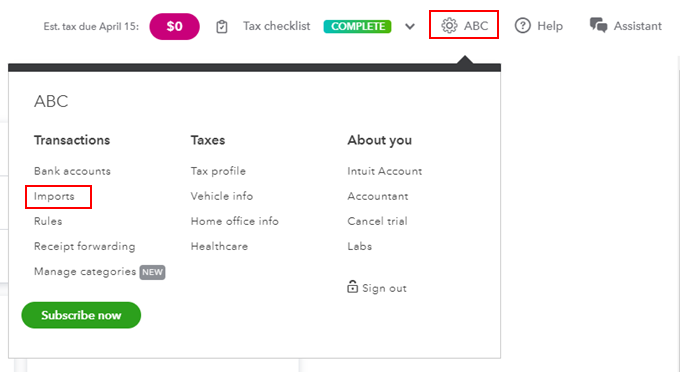Click the Sign out lock icon
Viewport: 680px width, 372px height.
click(x=353, y=287)
